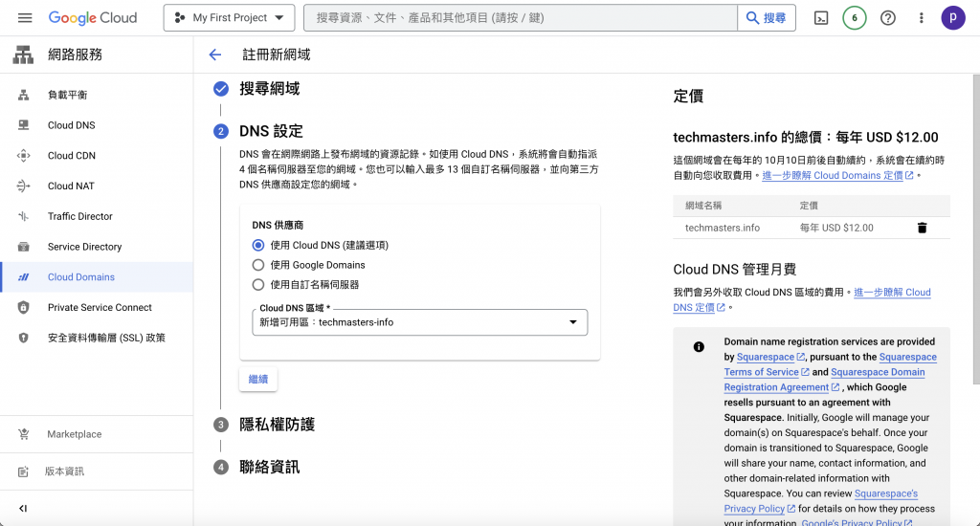
Task: Click the SSL policy shield icon
Action: [23, 338]
